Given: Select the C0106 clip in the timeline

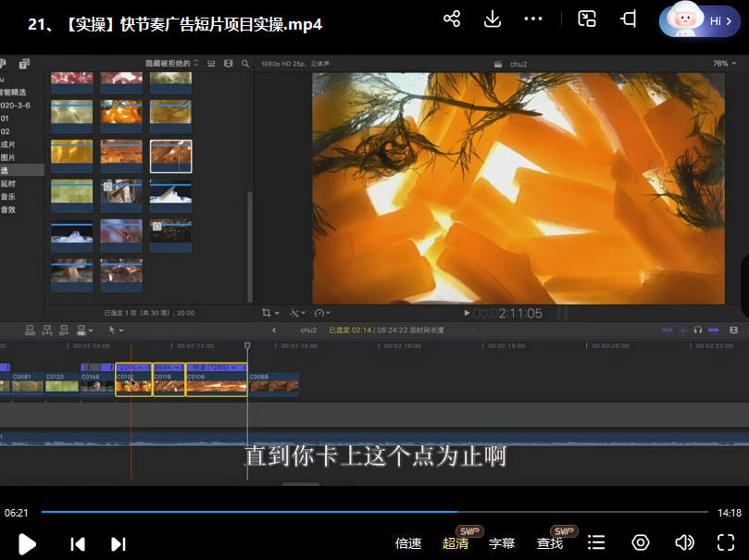Looking at the screenshot, I should point(217,382).
